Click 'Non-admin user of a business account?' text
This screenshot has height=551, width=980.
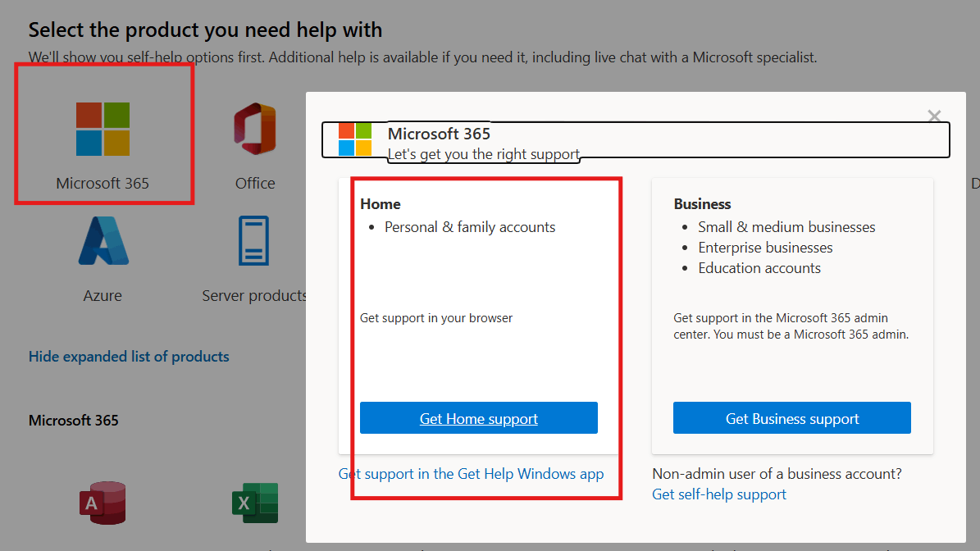(x=777, y=474)
